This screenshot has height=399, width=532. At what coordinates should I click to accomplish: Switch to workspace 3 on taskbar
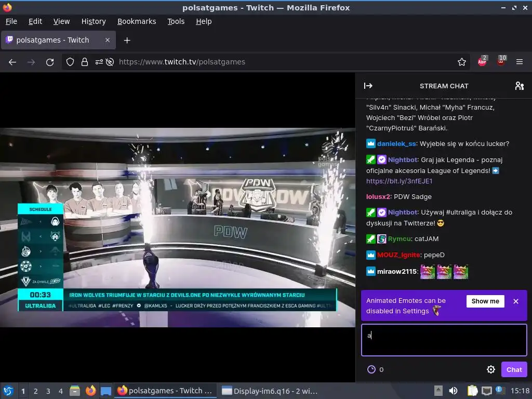(x=48, y=391)
